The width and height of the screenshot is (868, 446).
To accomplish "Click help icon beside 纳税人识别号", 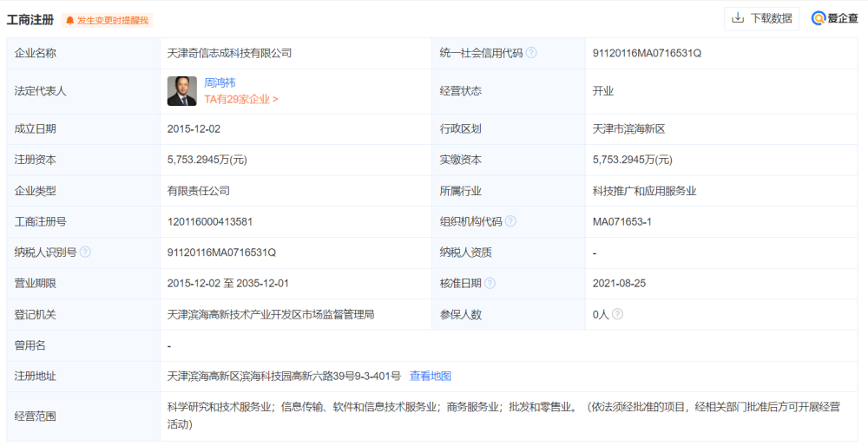I will tap(85, 253).
